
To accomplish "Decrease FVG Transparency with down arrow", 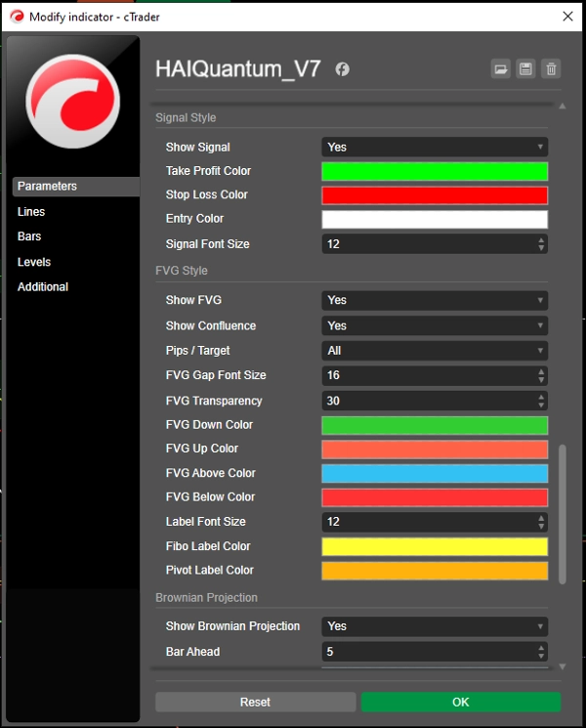I will 541,406.
